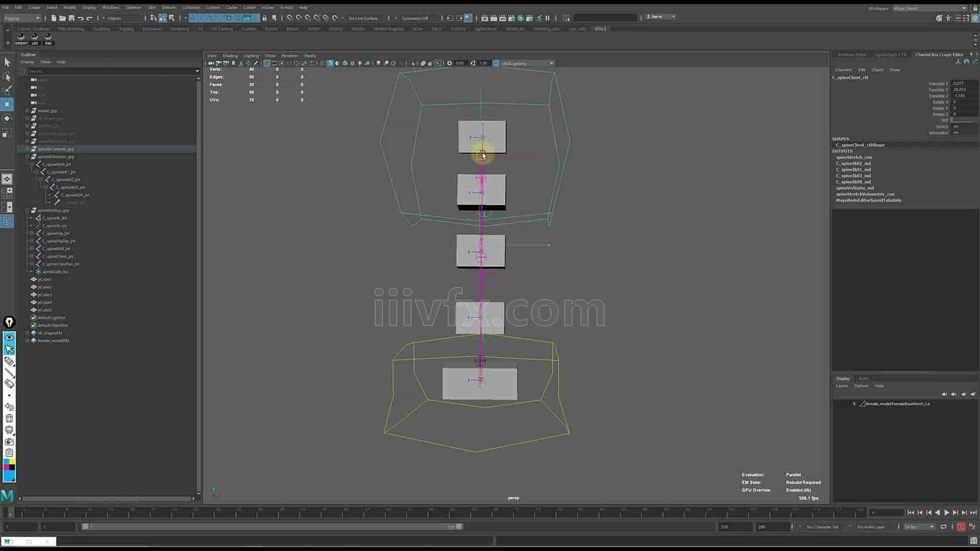Open the Sign In dropdown
Viewport: 980px width, 551px height.
pyautogui.click(x=660, y=17)
